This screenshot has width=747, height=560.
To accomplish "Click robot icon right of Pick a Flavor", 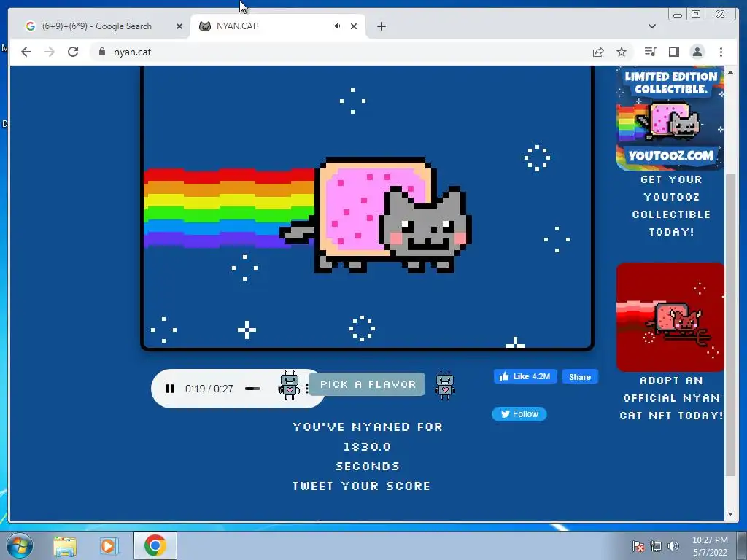I will (445, 385).
